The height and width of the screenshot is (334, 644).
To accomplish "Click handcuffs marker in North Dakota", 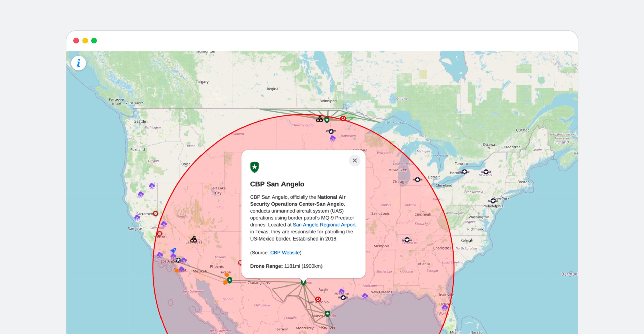I will (x=319, y=119).
